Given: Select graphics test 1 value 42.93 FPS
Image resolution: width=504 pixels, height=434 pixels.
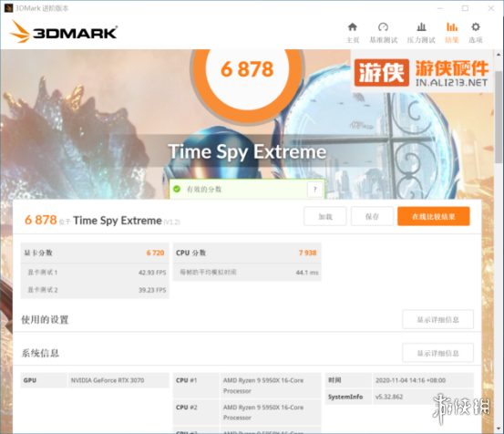Looking at the screenshot, I should 152,273.
